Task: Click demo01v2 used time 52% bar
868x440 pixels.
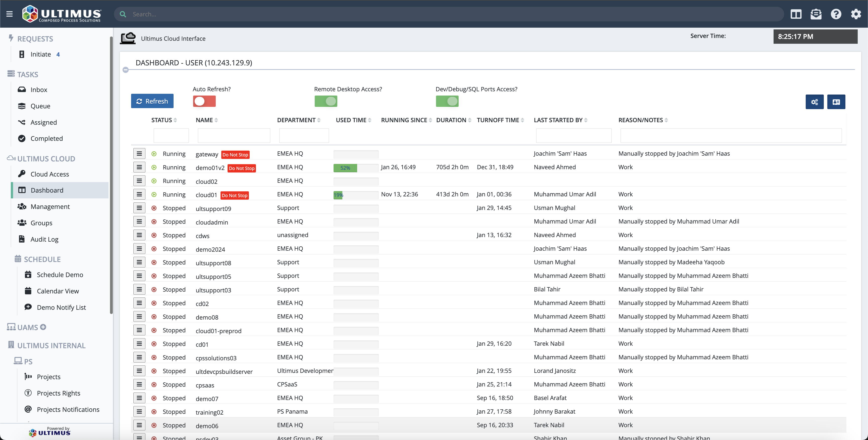Action: (356, 168)
